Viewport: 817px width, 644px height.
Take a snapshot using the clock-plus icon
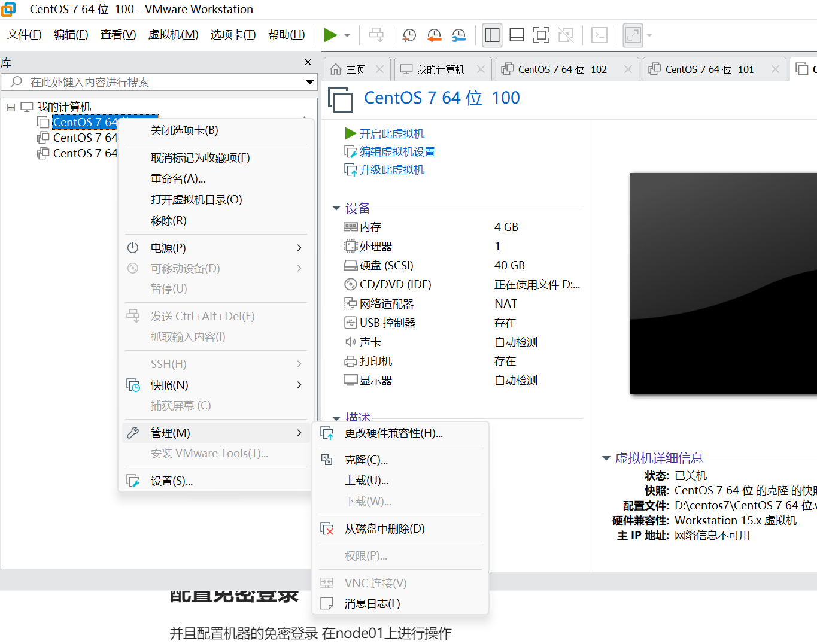pyautogui.click(x=409, y=35)
